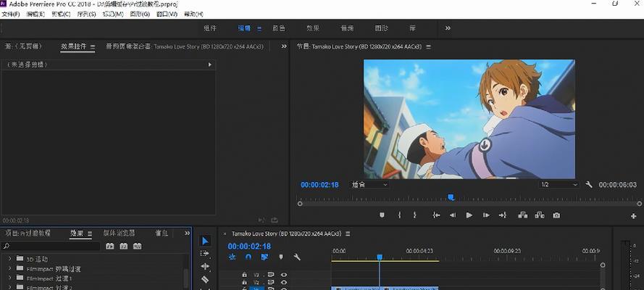The width and height of the screenshot is (644, 290).
Task: Mark In point in Program Monitor
Action: click(x=399, y=215)
